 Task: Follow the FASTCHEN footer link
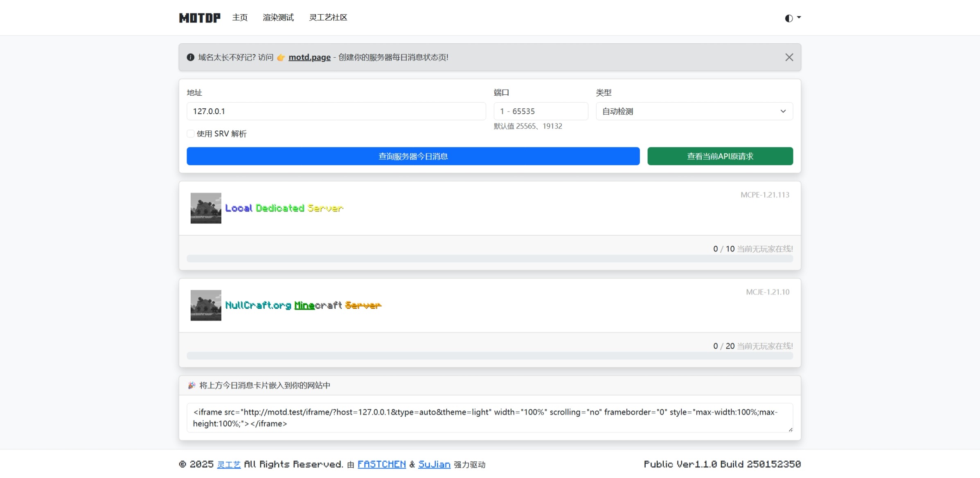381,464
